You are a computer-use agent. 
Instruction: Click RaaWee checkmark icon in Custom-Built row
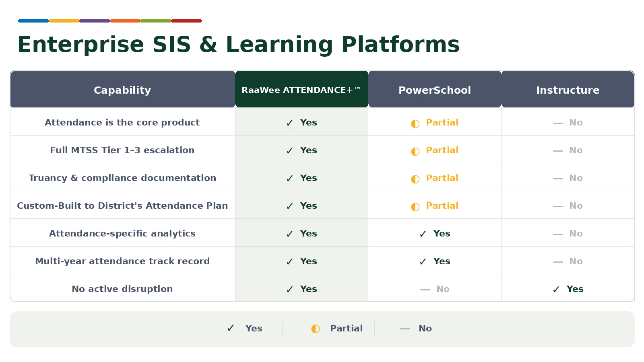coord(289,206)
